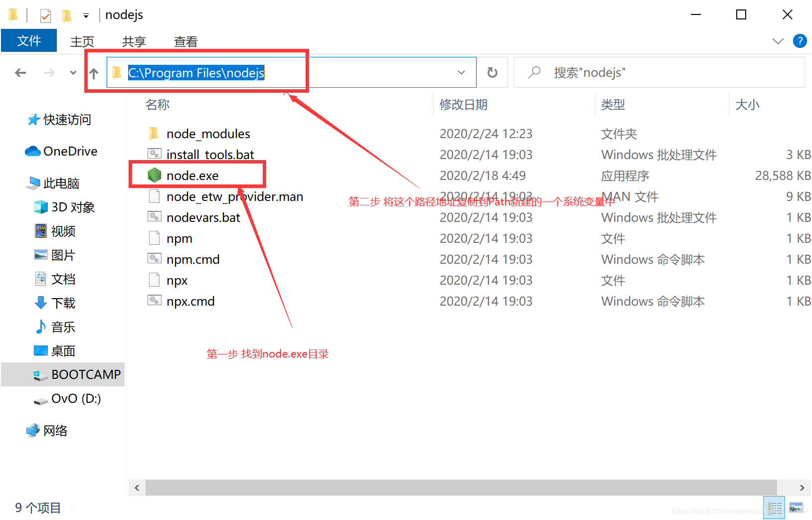Image resolution: width=812 pixels, height=520 pixels.
Task: Open 3D 对象 folder
Action: pyautogui.click(x=64, y=207)
